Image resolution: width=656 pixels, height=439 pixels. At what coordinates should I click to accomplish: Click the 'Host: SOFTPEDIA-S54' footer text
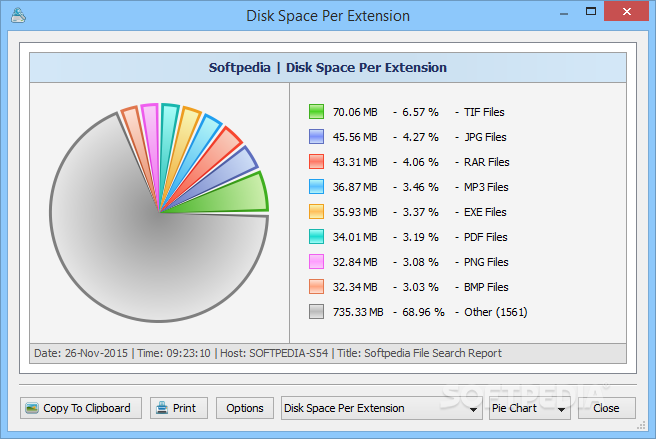pyautogui.click(x=274, y=353)
